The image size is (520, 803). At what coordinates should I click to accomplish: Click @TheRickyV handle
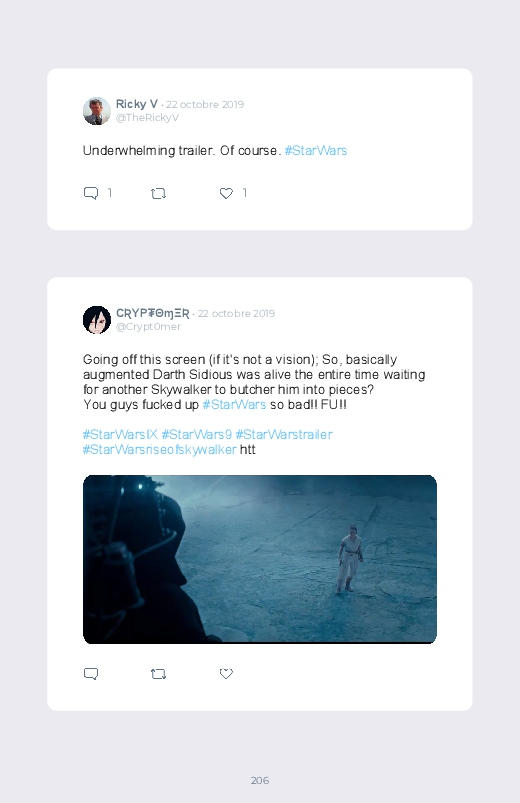(147, 118)
